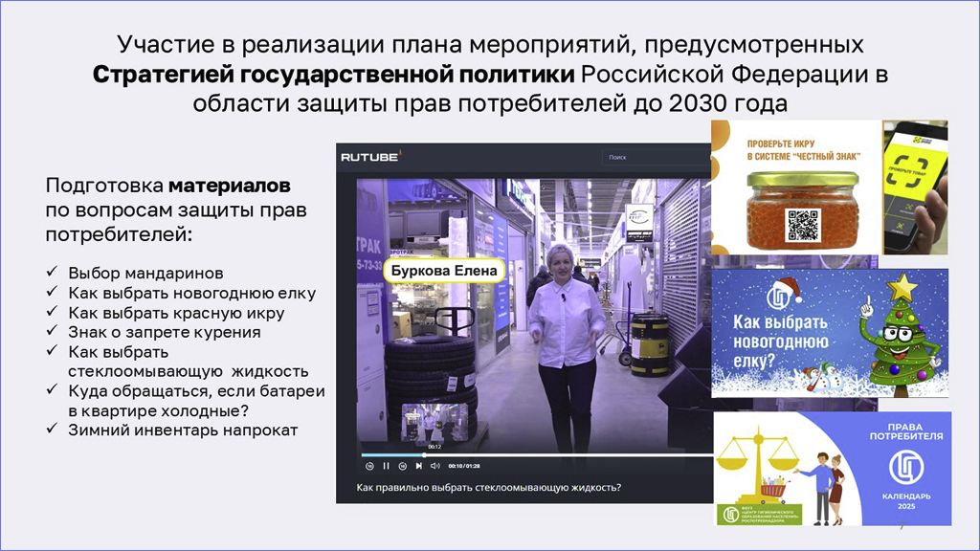
Task: Click the video progress bar handle
Action: click(x=425, y=454)
